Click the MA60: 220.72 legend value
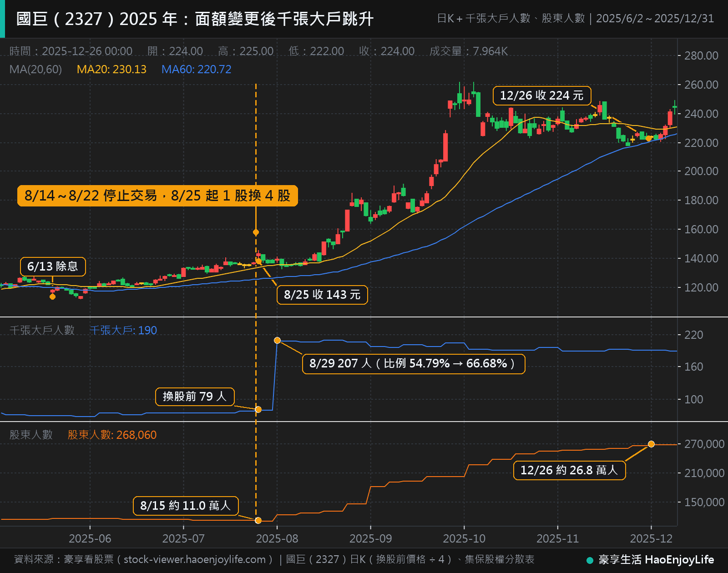 point(197,69)
